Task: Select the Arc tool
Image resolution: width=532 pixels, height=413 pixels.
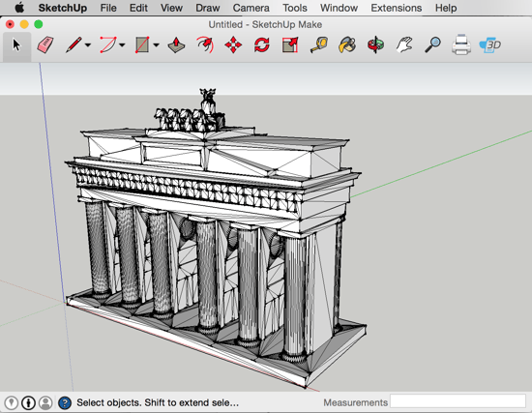Action: pos(108,44)
